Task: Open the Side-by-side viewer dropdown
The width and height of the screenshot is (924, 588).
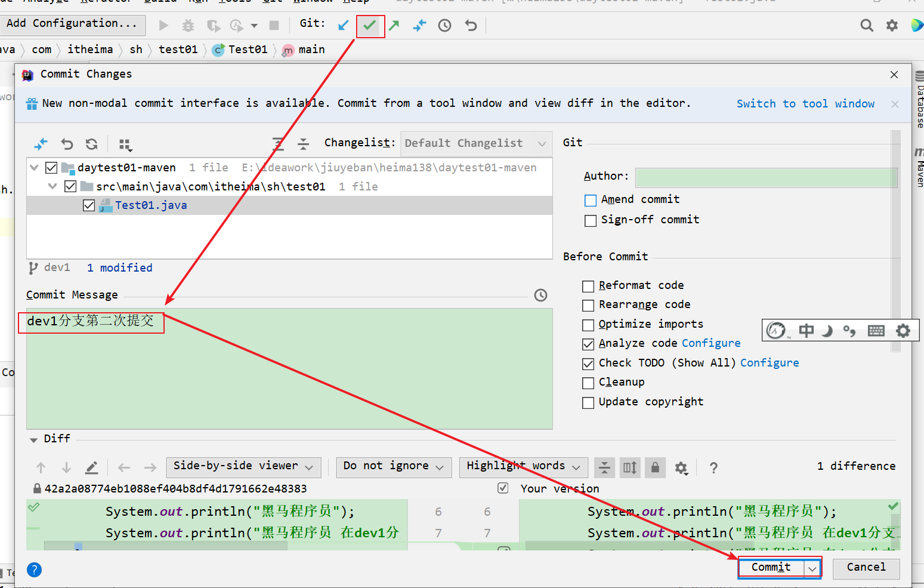Action: [x=243, y=466]
